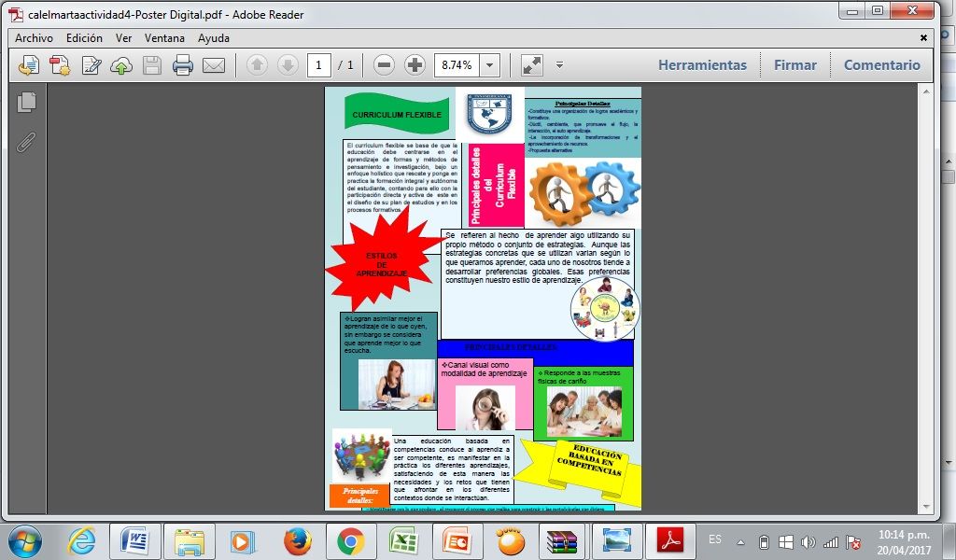Open the Edición menu
956x560 pixels.
click(x=84, y=37)
